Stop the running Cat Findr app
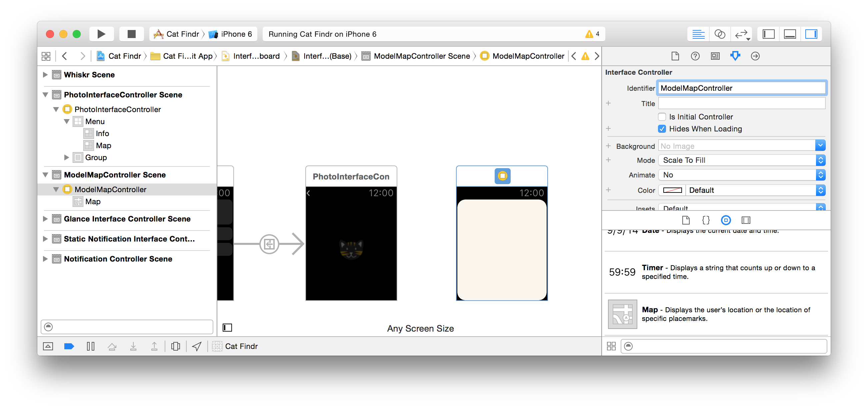 (x=131, y=34)
